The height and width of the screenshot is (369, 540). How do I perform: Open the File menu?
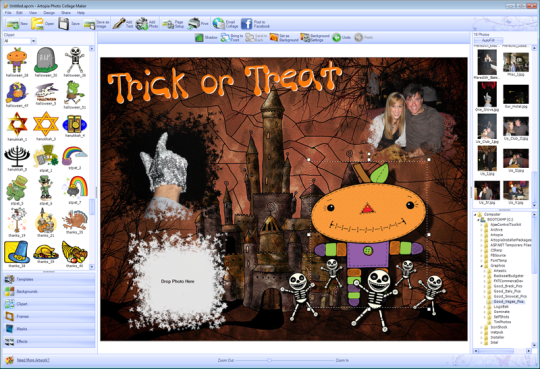[x=8, y=13]
